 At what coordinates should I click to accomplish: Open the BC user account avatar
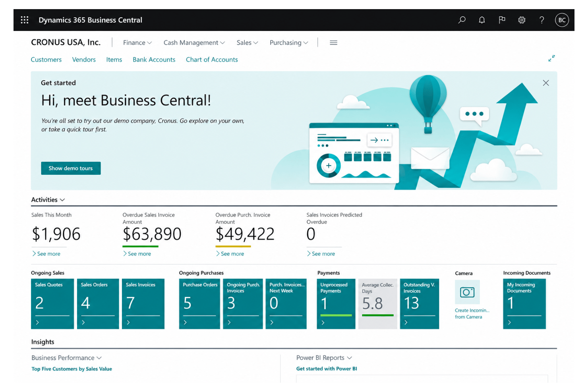point(562,20)
